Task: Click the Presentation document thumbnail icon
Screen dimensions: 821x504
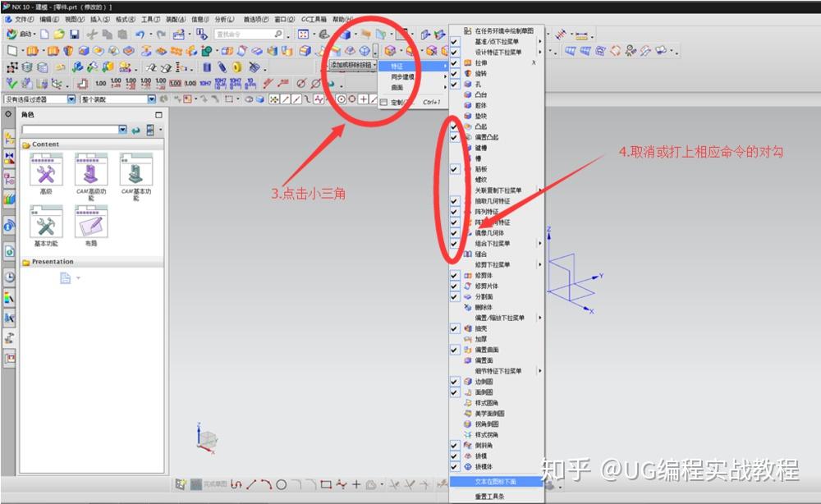Action: tap(67, 278)
